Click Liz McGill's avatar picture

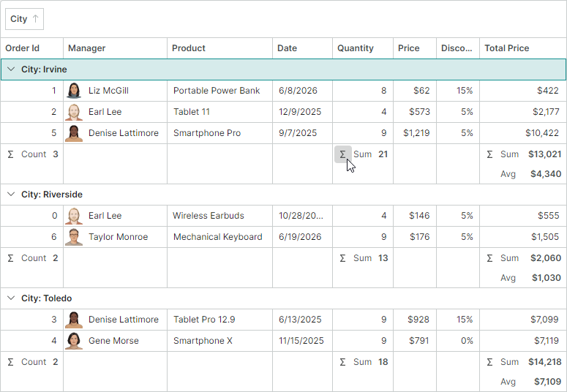74,91
